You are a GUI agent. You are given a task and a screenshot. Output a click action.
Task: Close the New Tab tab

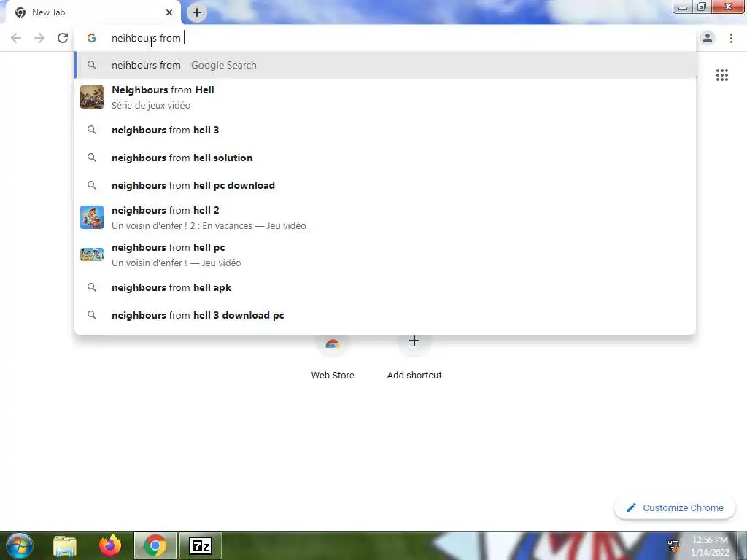coord(169,12)
